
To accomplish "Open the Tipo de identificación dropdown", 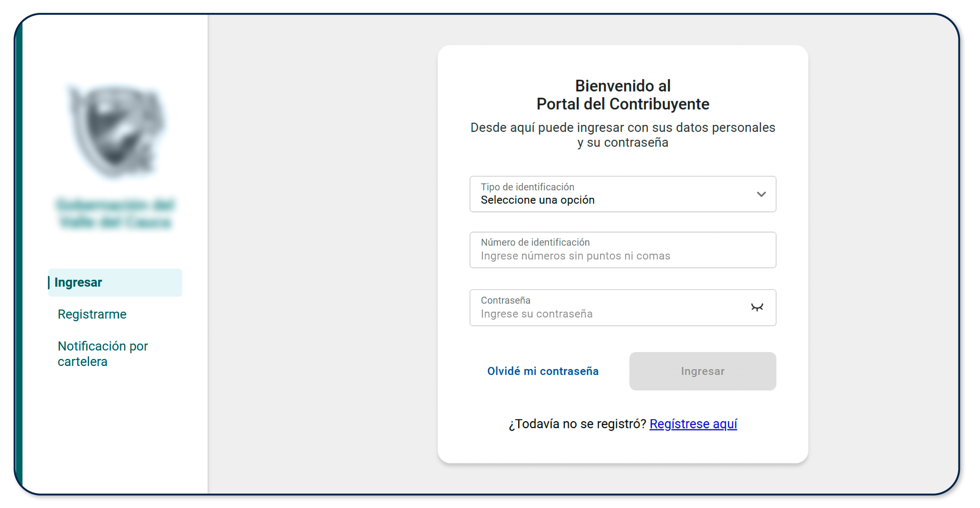I will (x=622, y=194).
